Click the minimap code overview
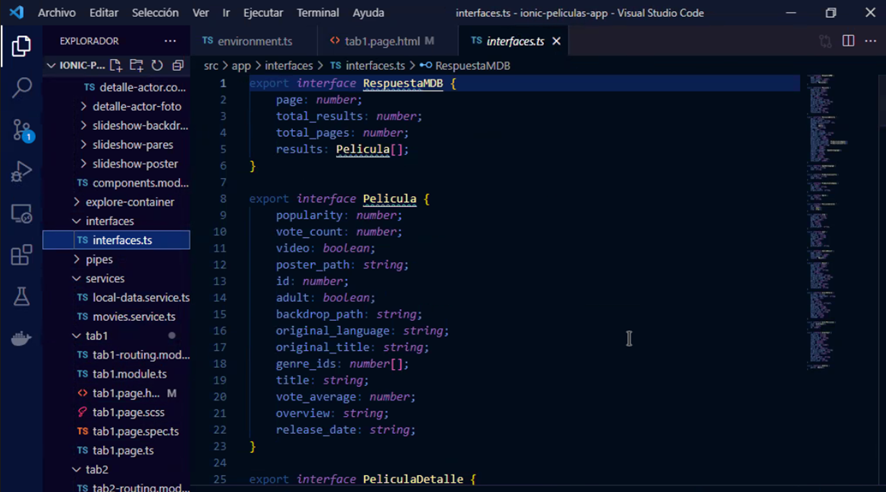Screen dimensions: 886x492 828,221
